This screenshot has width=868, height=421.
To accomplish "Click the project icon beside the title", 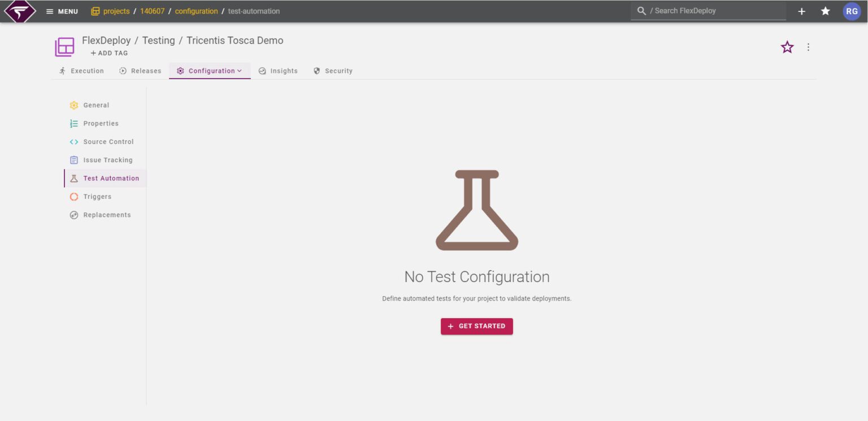I will coord(64,46).
